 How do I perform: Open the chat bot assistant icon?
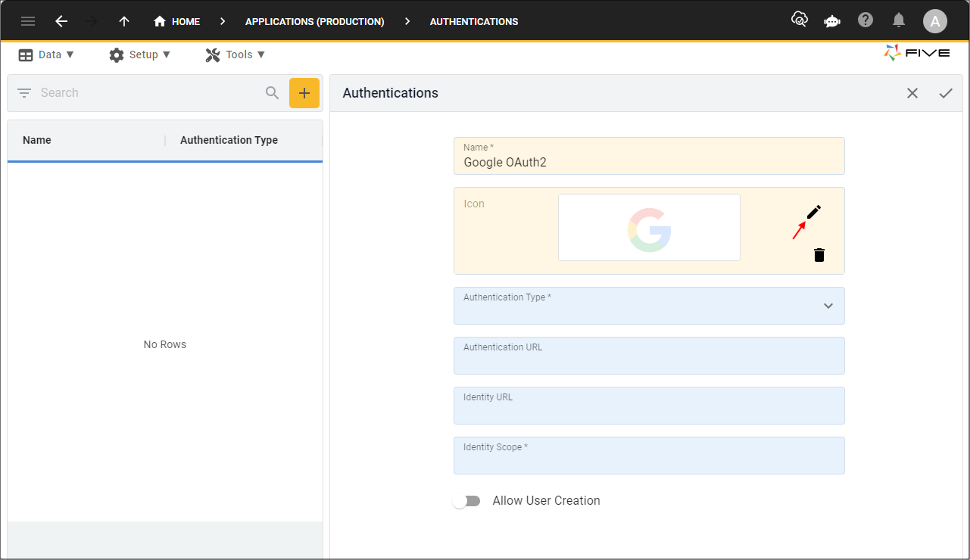[832, 21]
